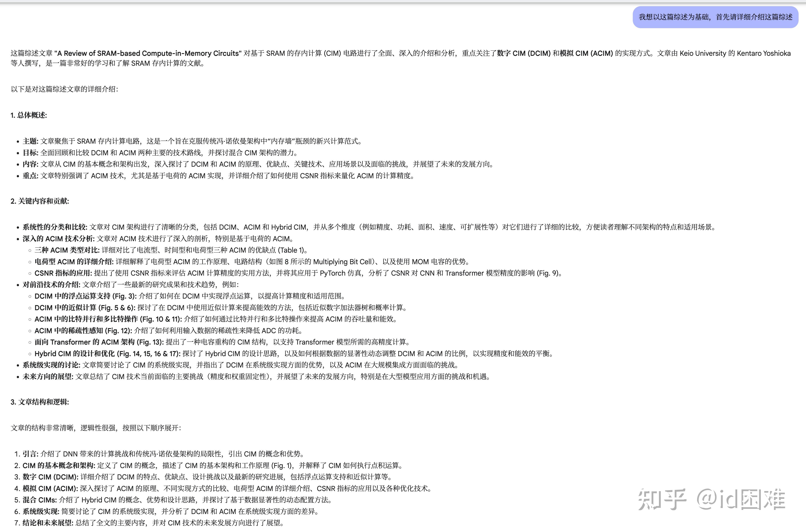Click numbered item '数字 CIM (DCIM)' in structure list
The width and height of the screenshot is (806, 532).
tap(50, 477)
